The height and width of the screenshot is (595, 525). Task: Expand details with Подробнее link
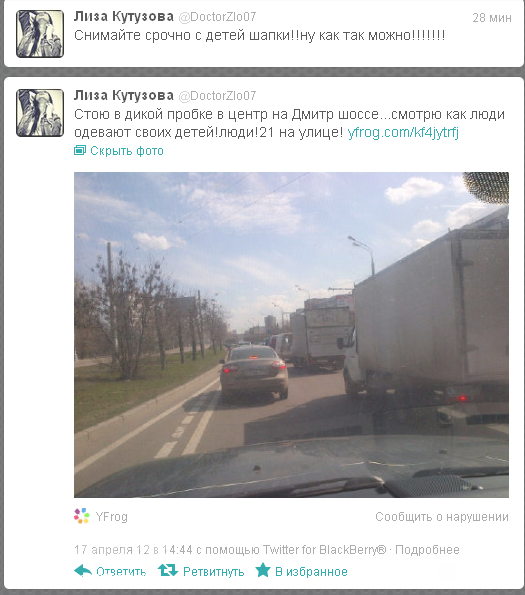pos(428,549)
